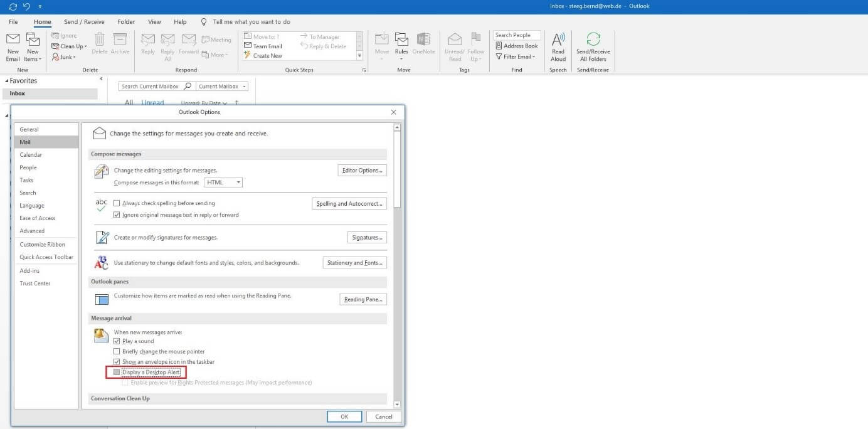Enable Display a Desktop Alert checkbox
868x429 pixels.
[x=117, y=373]
